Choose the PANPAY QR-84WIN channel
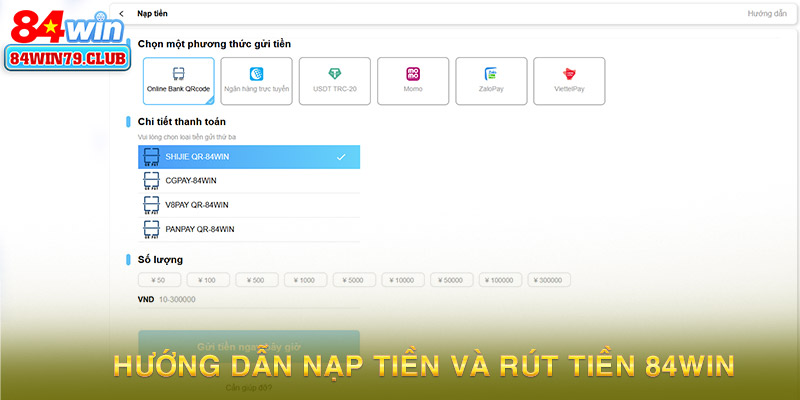This screenshot has height=400, width=800. coord(249,229)
